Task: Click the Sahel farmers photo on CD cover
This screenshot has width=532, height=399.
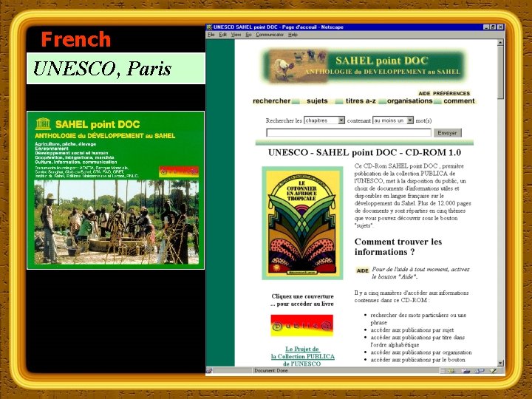Action: coord(117,222)
